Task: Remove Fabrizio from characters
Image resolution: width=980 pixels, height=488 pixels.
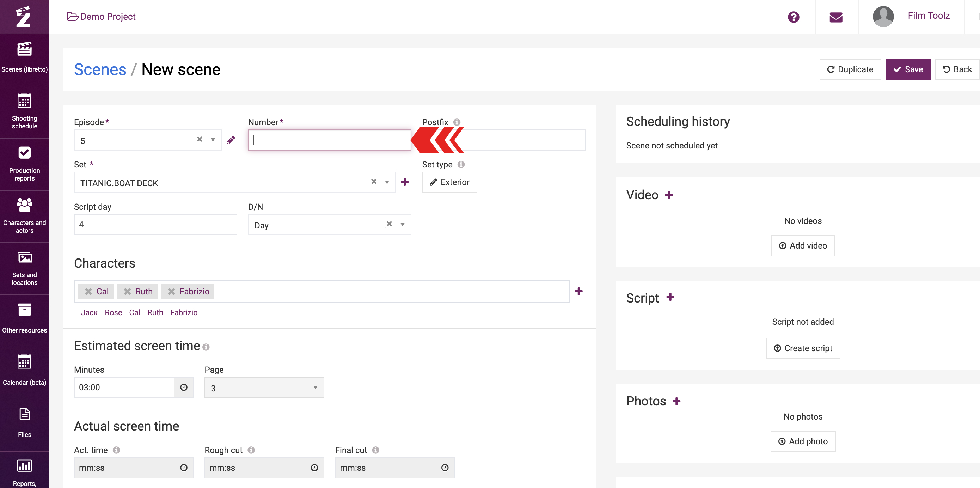Action: [172, 292]
